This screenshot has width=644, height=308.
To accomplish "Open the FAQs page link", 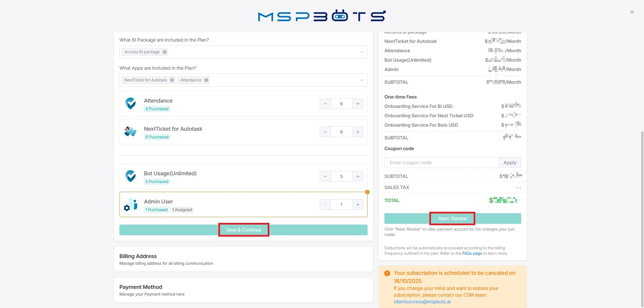I will pyautogui.click(x=472, y=253).
